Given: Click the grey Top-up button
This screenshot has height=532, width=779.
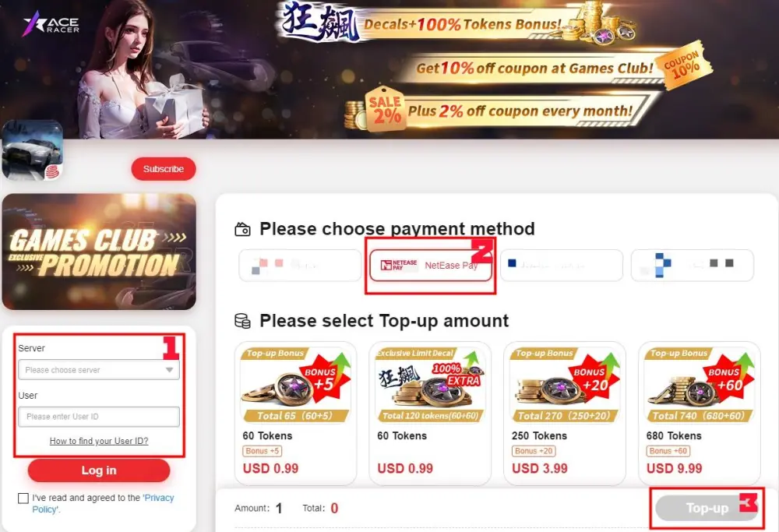Looking at the screenshot, I should coord(707,508).
